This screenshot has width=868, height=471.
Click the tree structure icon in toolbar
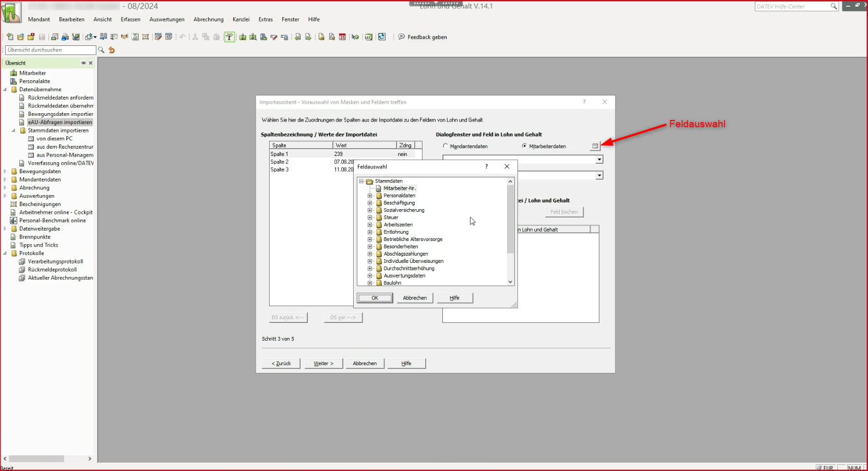[x=230, y=37]
